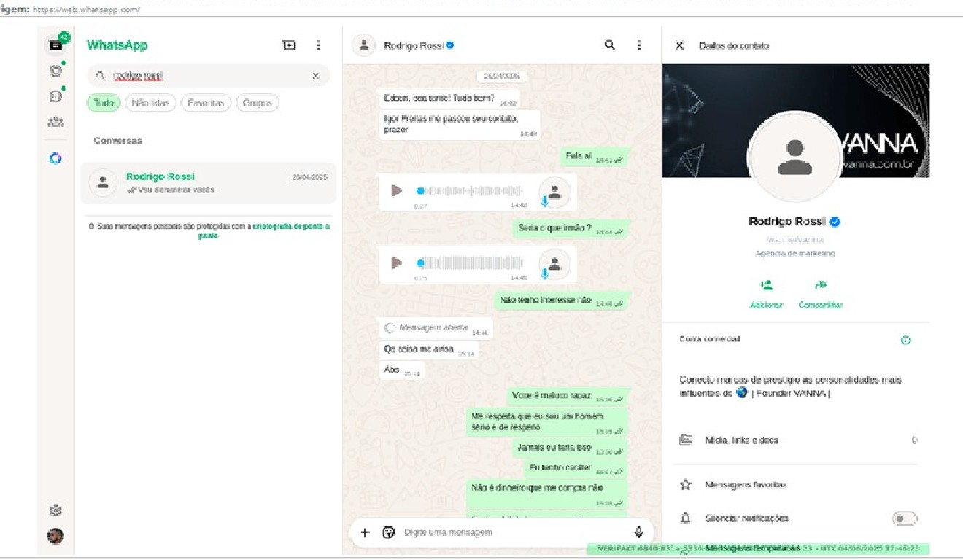Select the Não lidas filter tab
This screenshot has width=963, height=560.
coord(150,103)
